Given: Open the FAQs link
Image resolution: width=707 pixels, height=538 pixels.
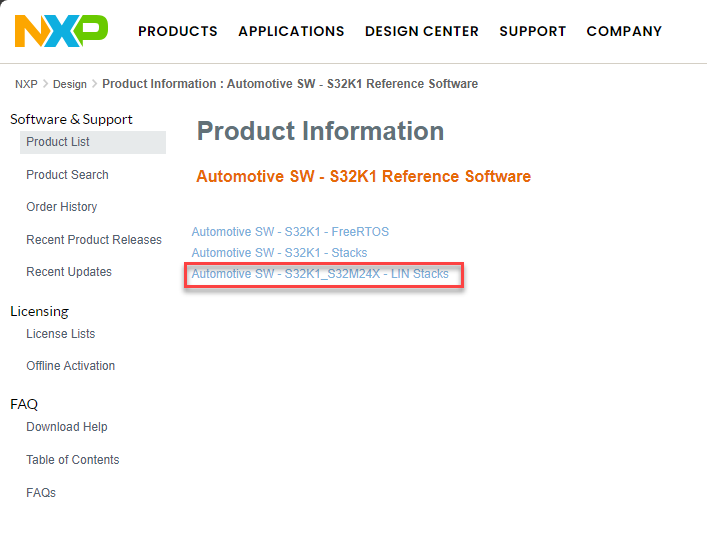Looking at the screenshot, I should click(41, 493).
